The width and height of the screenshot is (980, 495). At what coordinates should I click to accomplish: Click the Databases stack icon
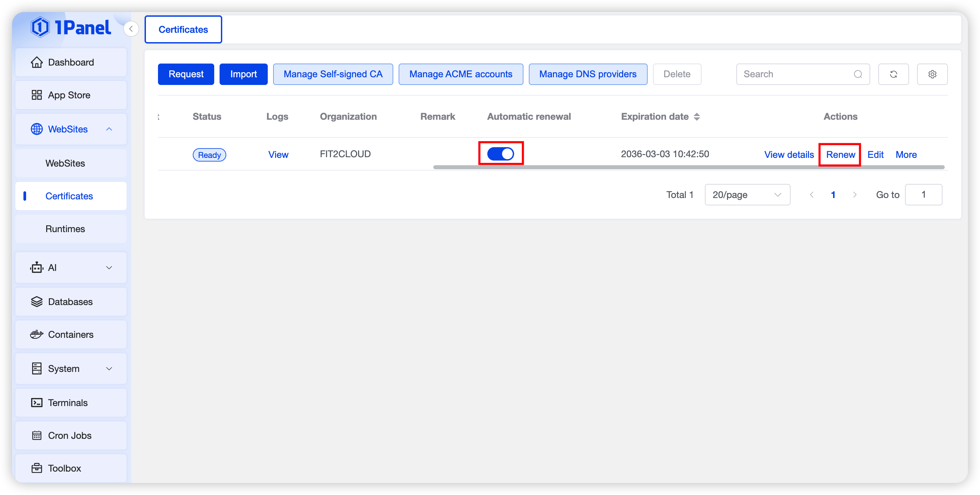click(36, 301)
